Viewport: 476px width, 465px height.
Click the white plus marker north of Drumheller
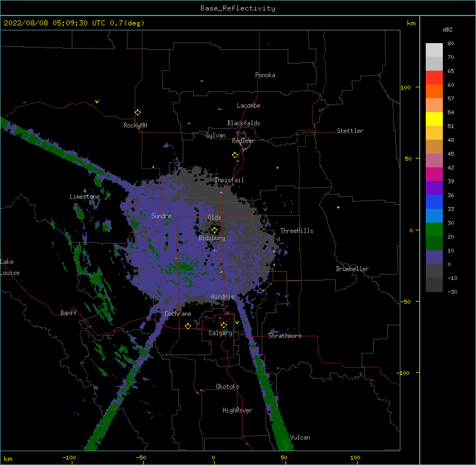pos(338,207)
